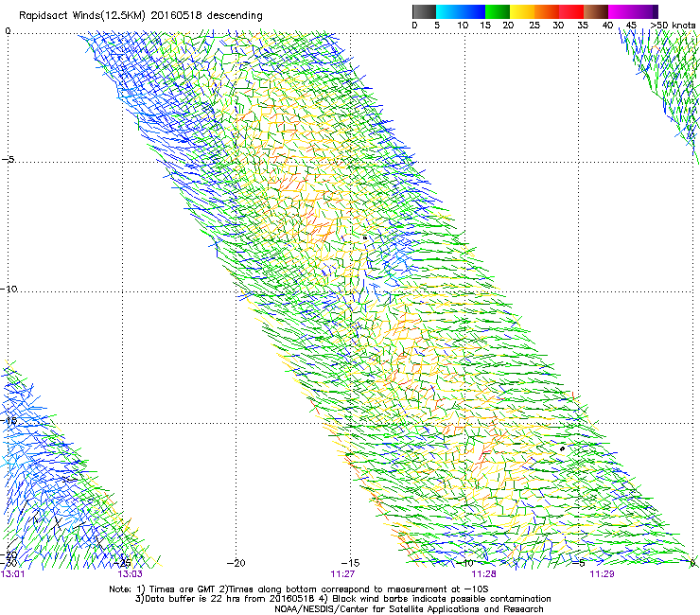Click the purple time label '11:29'

[x=602, y=574]
